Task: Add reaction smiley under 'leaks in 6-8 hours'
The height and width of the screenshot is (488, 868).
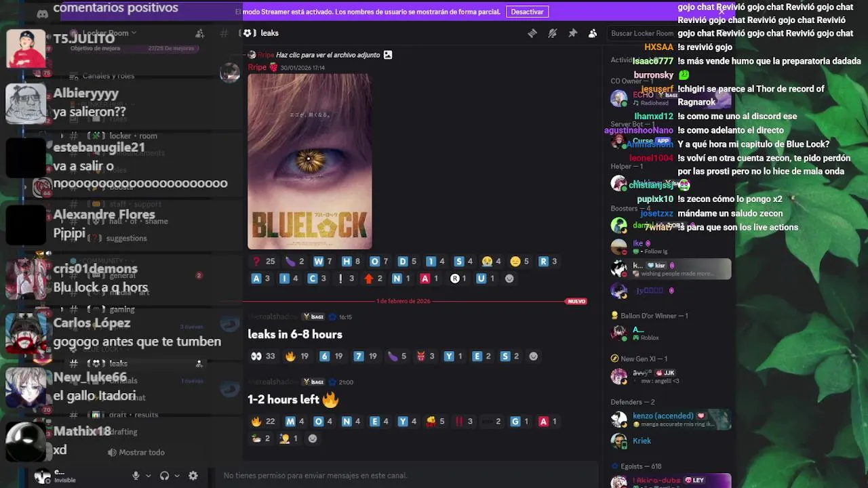Action: (x=533, y=357)
